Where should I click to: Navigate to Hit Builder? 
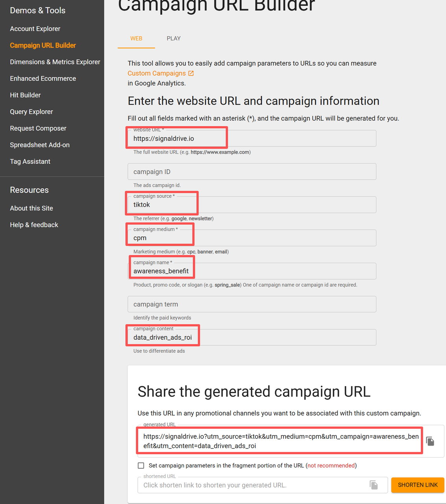click(x=25, y=95)
